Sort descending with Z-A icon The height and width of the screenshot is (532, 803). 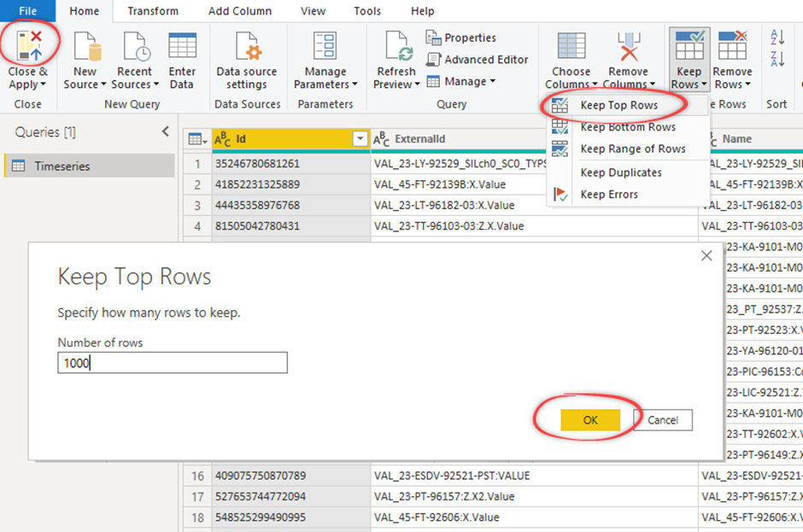(x=777, y=59)
